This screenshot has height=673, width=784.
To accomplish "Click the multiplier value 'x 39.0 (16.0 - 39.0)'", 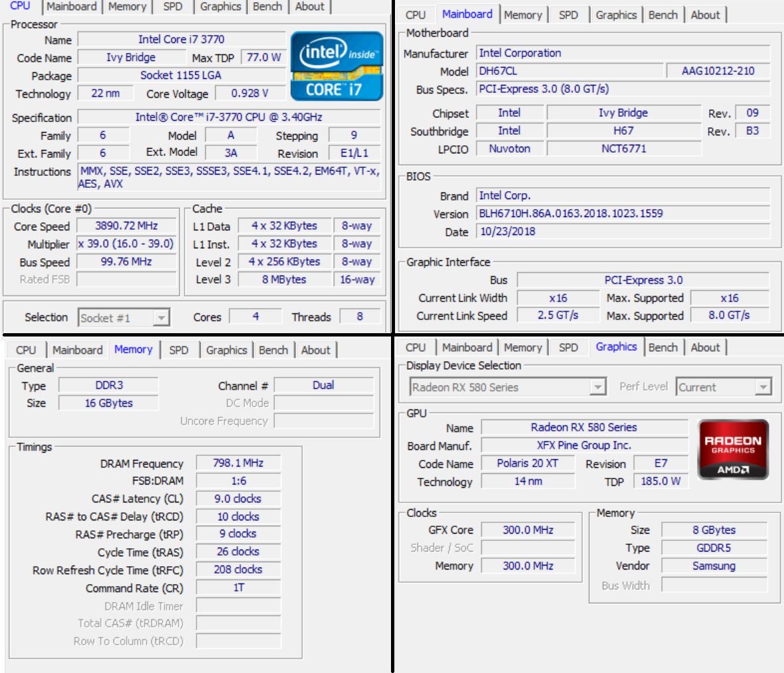I will [x=125, y=244].
